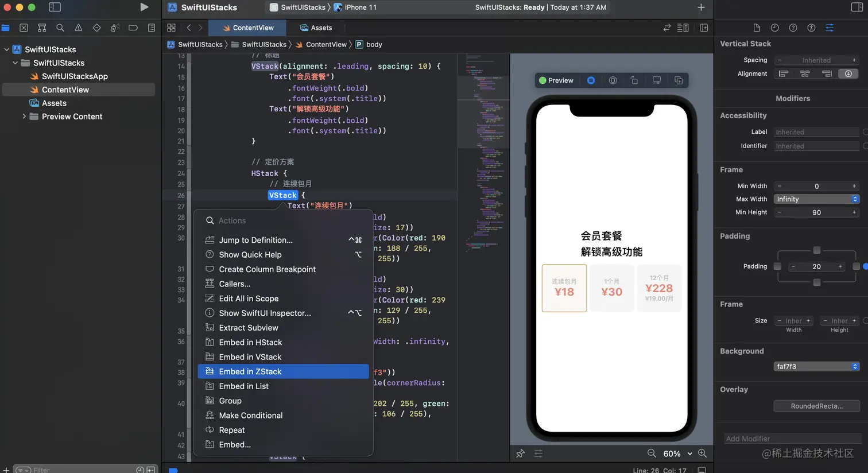Click the Accessibility Label field
Viewport: 868px width, 473px height.
816,132
